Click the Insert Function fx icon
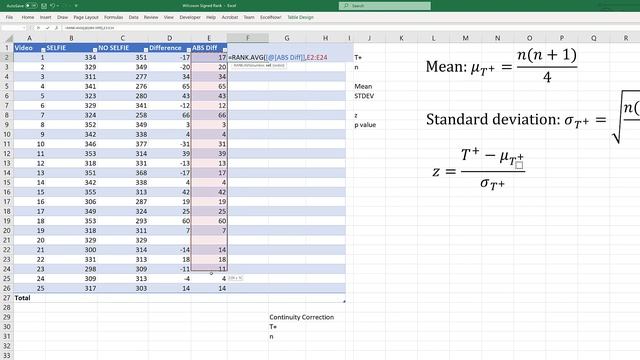This screenshot has height=360, width=640. pyautogui.click(x=56, y=28)
